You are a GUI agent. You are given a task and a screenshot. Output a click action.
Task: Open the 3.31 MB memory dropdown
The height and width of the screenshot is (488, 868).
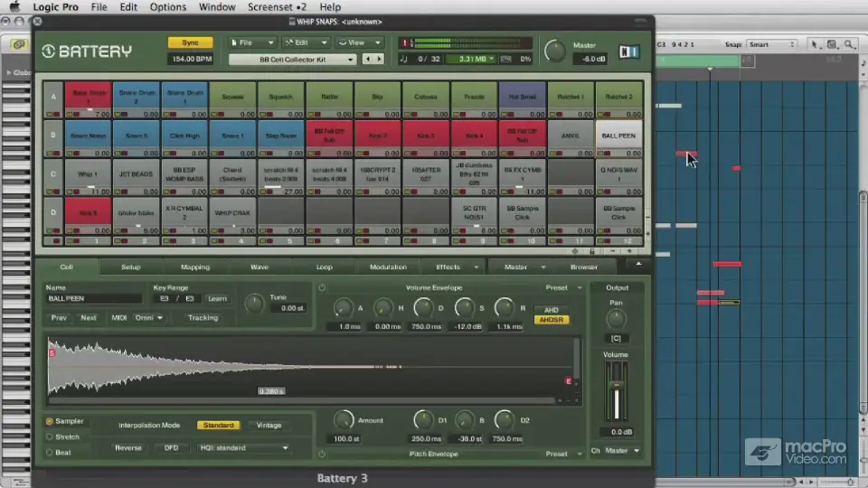471,59
